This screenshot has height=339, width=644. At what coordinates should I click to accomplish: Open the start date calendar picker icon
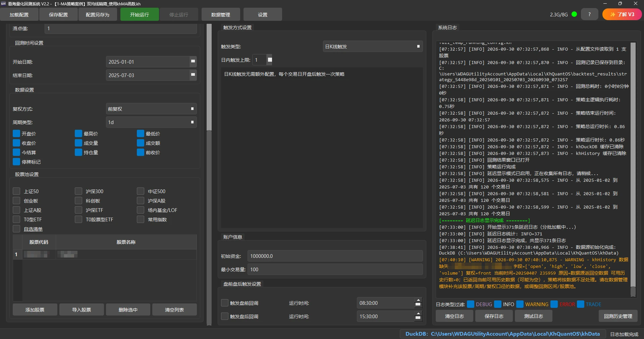[193, 62]
